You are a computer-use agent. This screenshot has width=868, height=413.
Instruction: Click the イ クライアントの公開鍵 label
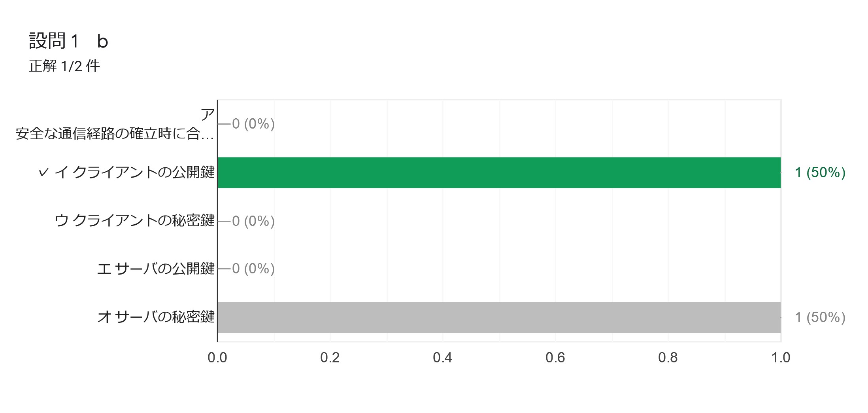(x=134, y=172)
